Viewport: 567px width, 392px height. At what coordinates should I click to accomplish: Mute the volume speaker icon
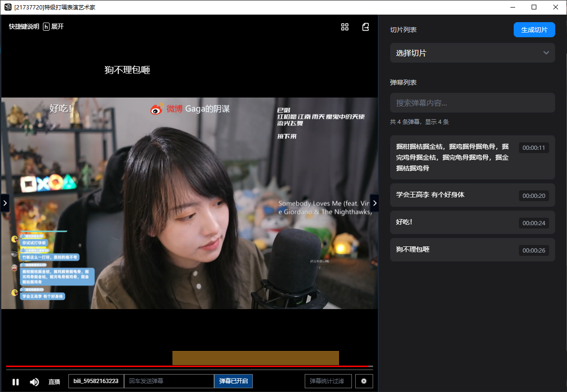click(34, 382)
